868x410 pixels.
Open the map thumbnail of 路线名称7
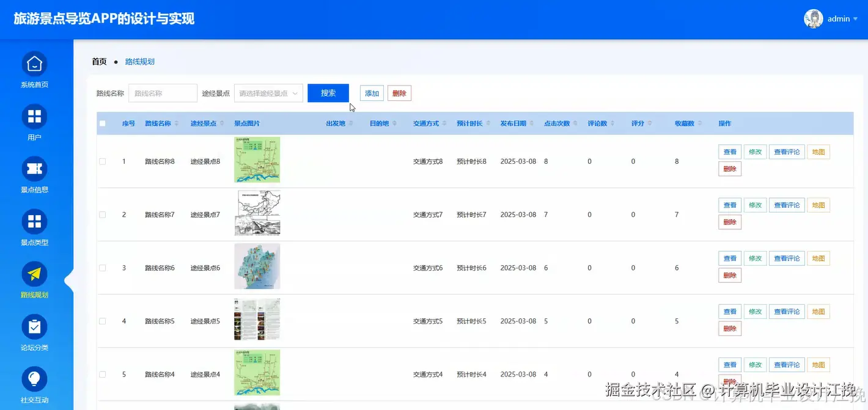click(x=257, y=213)
